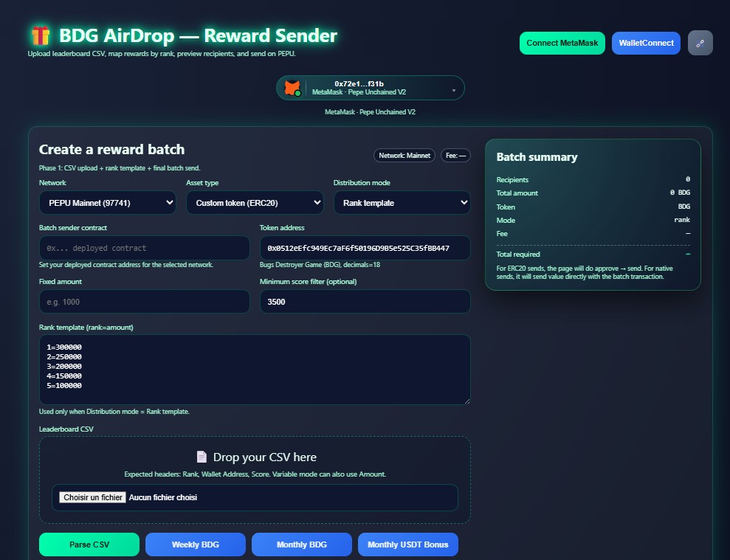This screenshot has width=730, height=560.
Task: Open the Asset type dropdown
Action: tap(255, 202)
